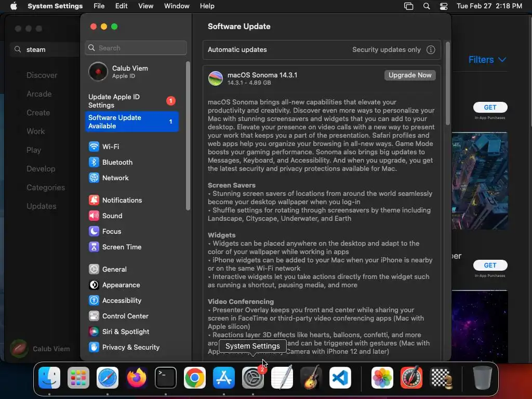Open the Network globe icon
Image resolution: width=532 pixels, height=399 pixels.
click(94, 178)
